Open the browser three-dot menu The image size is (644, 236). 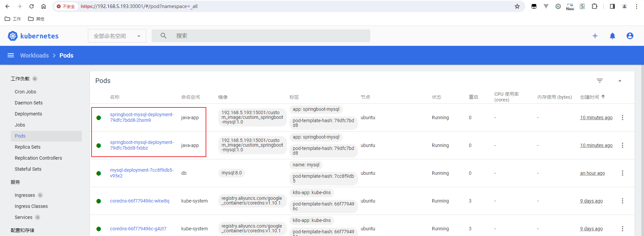637,6
